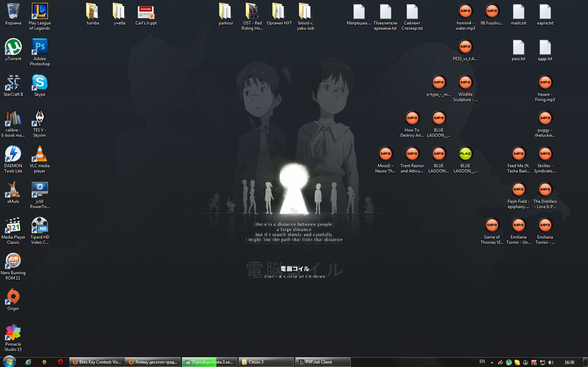Open the jv16 PowerTools shortcut
Screen dimensions: 588x367
coord(39,195)
